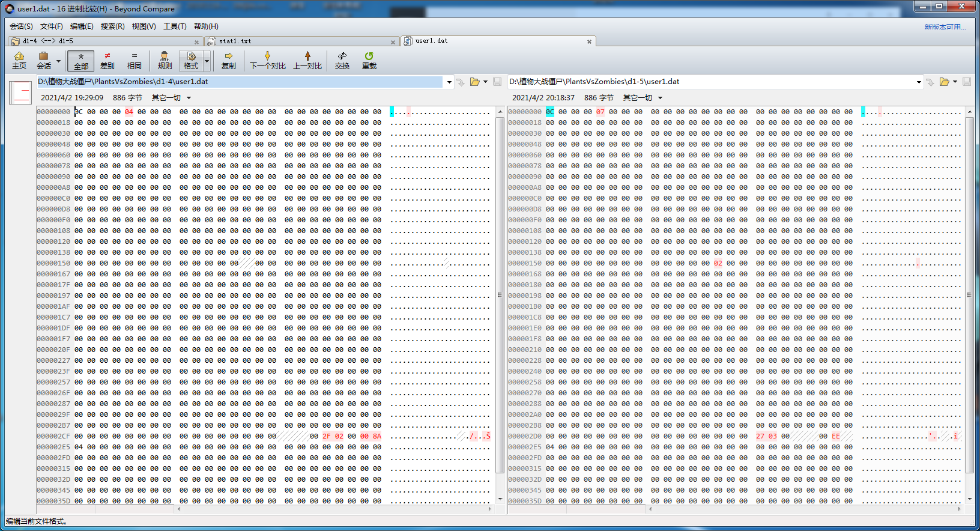Click the left file timestamp 2021/4/2 19:29:09

[72, 98]
